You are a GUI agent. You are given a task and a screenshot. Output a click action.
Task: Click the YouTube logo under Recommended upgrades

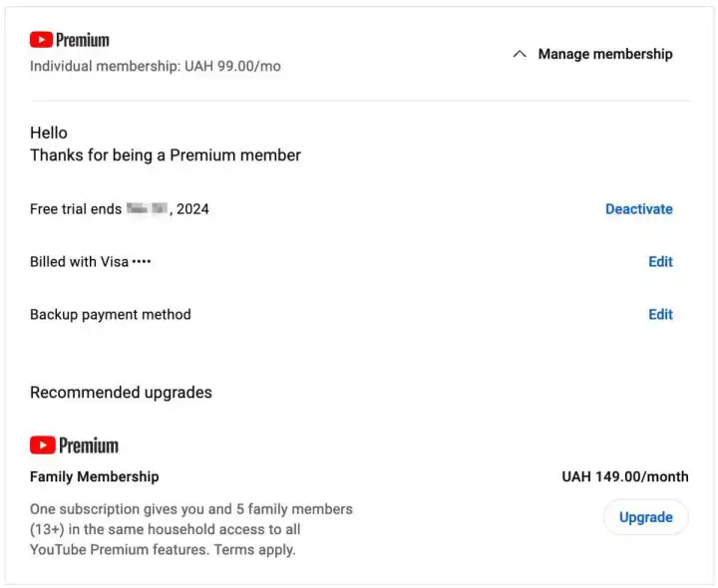tap(42, 445)
